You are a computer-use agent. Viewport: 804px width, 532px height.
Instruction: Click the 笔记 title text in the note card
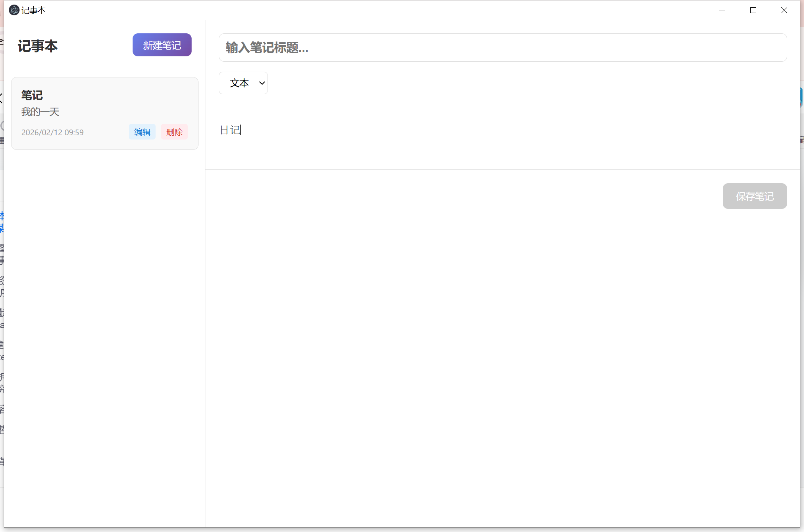point(32,95)
